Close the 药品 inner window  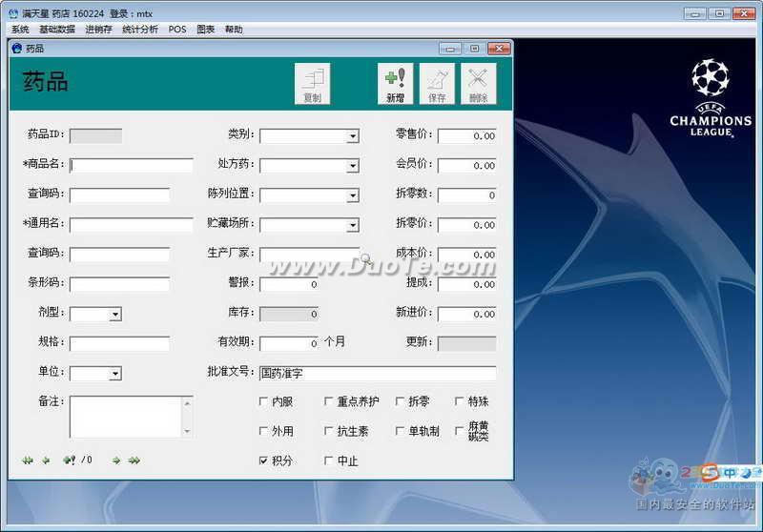click(x=499, y=48)
